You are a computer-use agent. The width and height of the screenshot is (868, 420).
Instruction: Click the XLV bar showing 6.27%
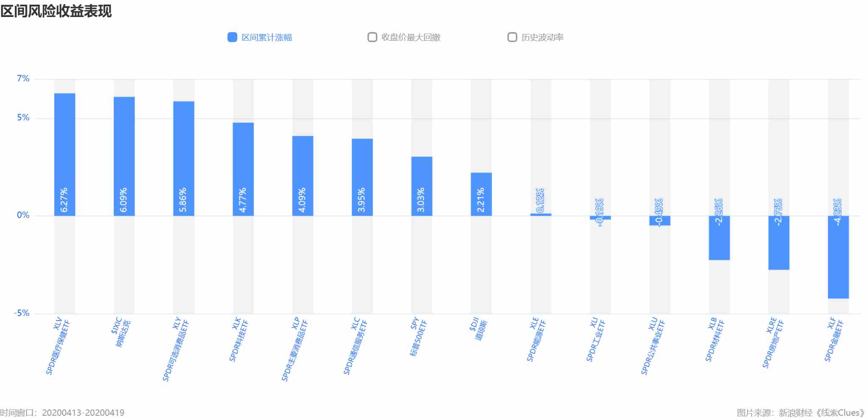coord(64,154)
